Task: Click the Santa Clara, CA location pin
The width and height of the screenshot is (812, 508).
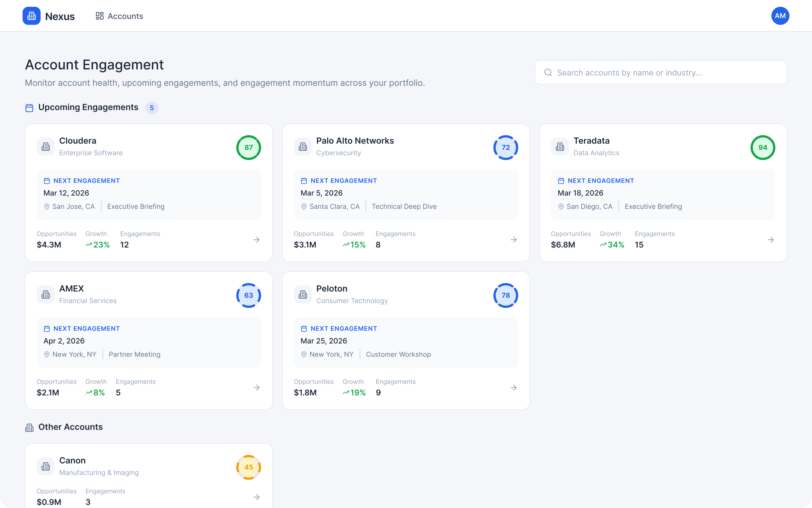Action: (304, 207)
